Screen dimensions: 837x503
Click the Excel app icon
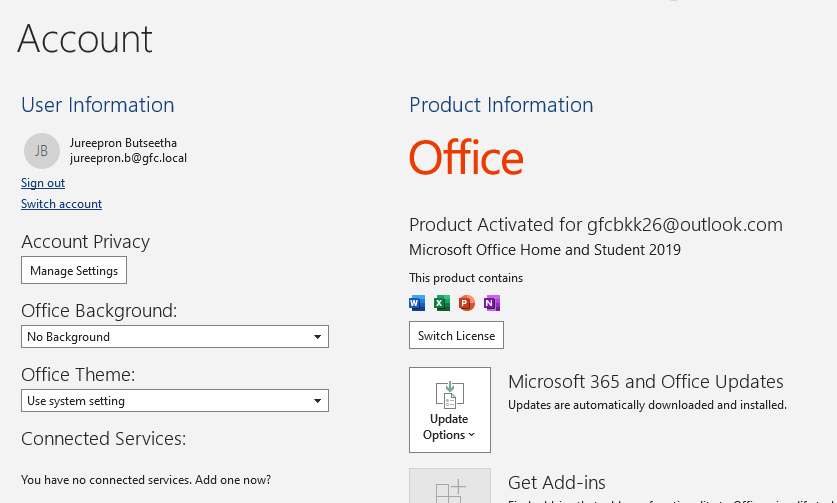point(441,303)
